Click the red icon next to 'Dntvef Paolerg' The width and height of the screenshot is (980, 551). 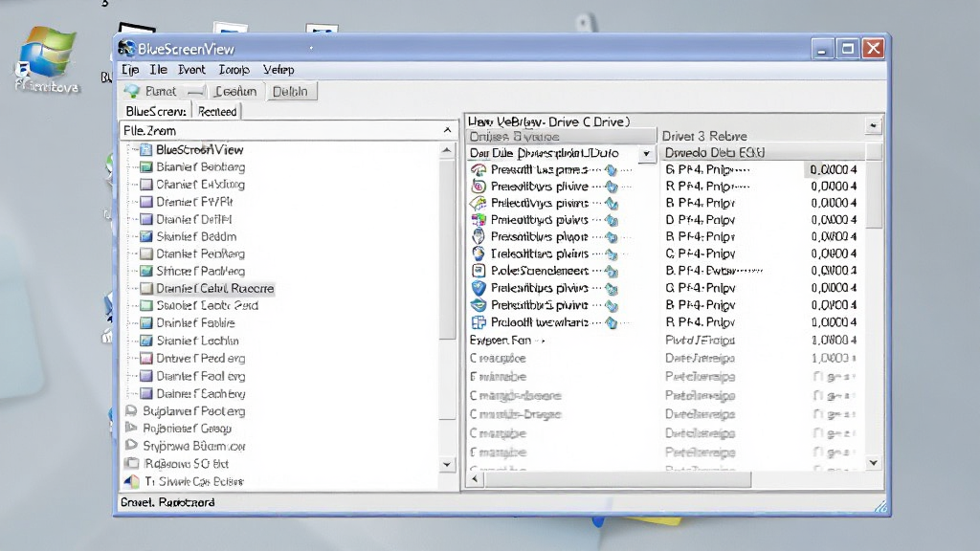[145, 359]
